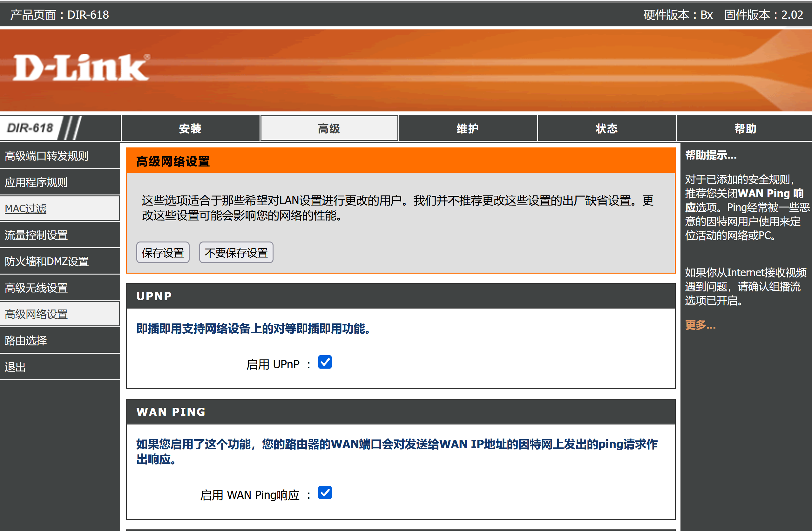
Task: Click the DIR-618 model badge
Action: click(x=30, y=128)
